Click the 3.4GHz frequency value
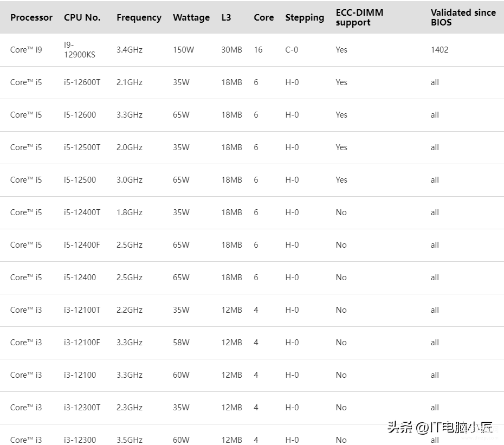504x445 pixels. 129,50
